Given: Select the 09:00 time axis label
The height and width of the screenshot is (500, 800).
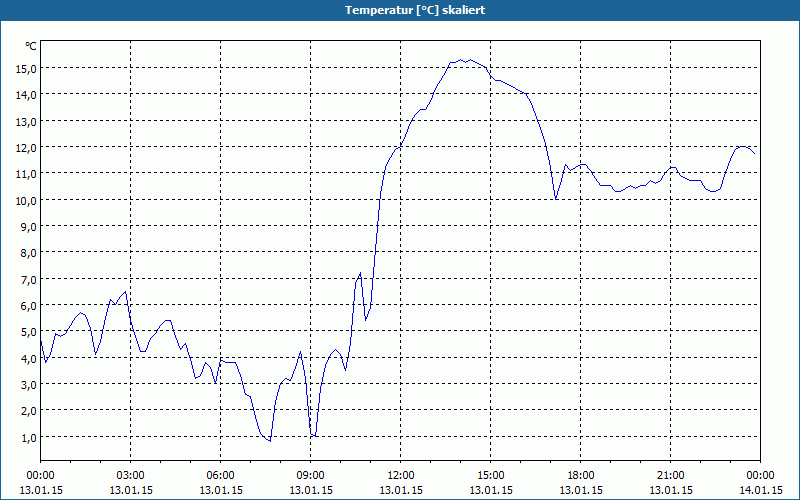Looking at the screenshot, I should pyautogui.click(x=311, y=476).
